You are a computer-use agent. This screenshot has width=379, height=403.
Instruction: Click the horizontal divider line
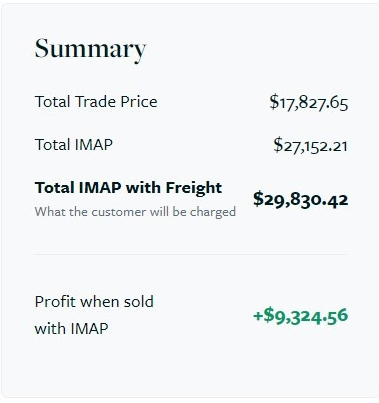(190, 254)
